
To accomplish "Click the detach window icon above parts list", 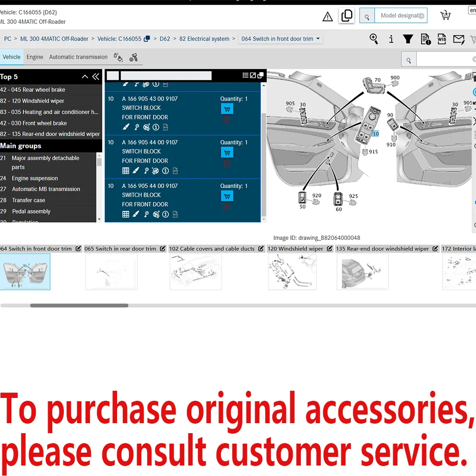I will point(260,75).
